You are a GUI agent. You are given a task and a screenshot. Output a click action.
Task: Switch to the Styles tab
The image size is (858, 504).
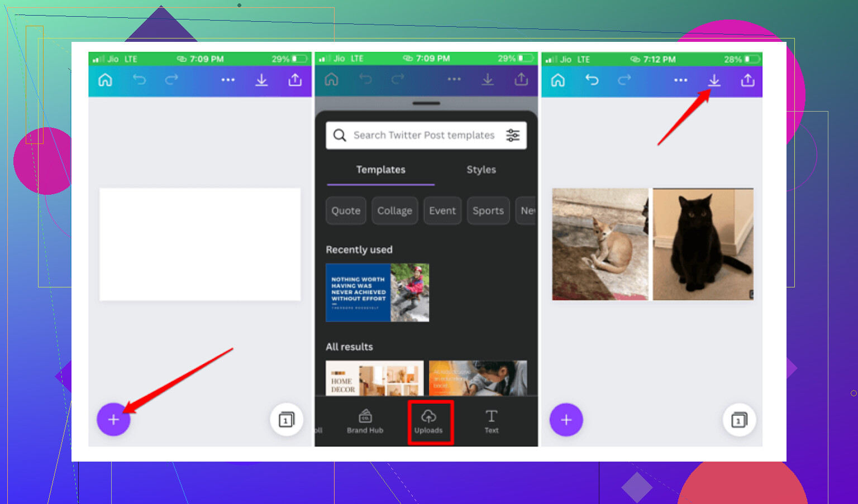(x=481, y=170)
